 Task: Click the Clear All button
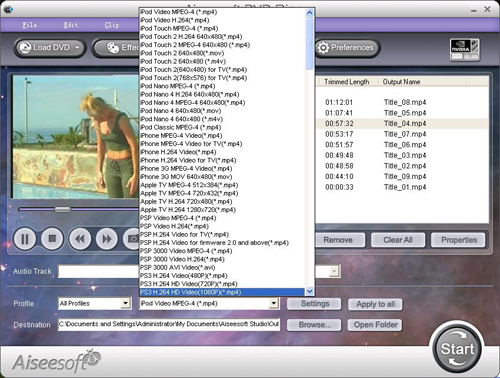[398, 240]
